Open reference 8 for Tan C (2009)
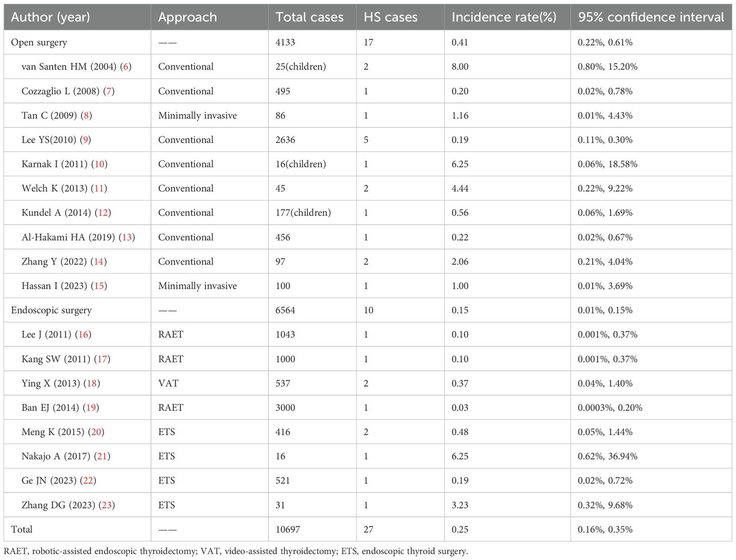Screen dimensions: 736x560 pyautogui.click(x=87, y=115)
